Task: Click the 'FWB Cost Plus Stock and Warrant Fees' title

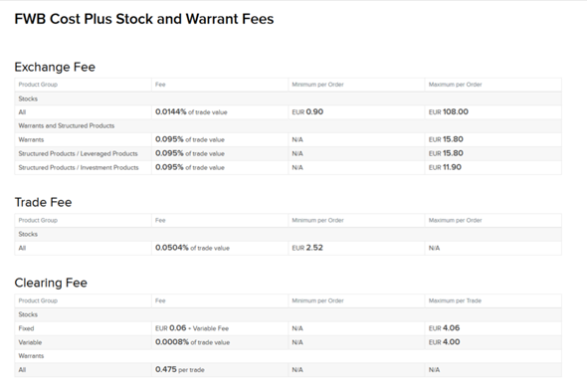Action: pos(144,19)
